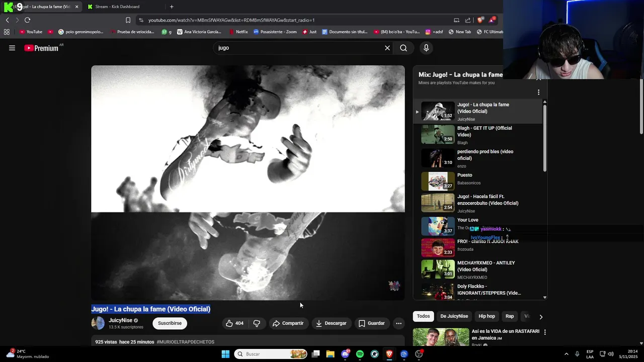Image resolution: width=644 pixels, height=362 pixels.
Task: Open Documento sin título bookmark
Action: click(x=345, y=32)
